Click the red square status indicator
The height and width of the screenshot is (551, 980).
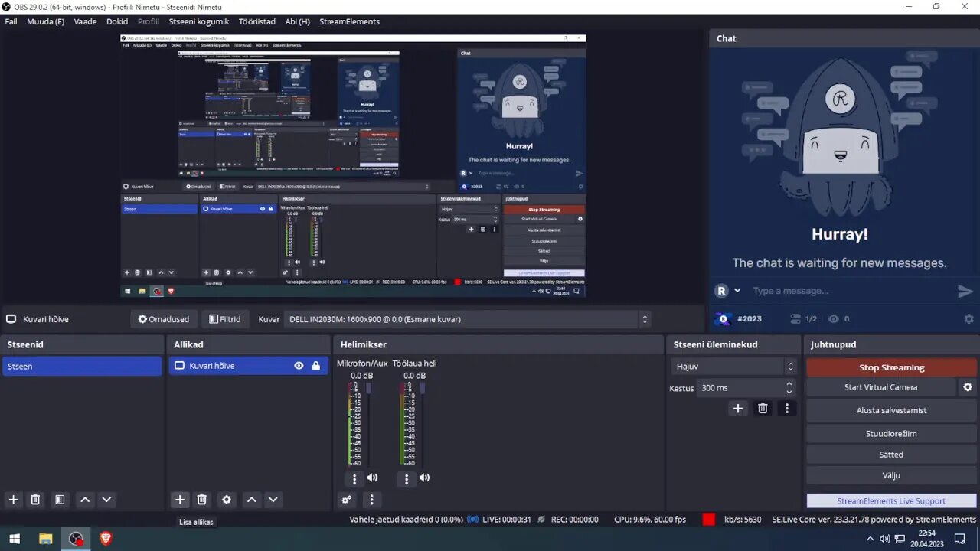(709, 519)
